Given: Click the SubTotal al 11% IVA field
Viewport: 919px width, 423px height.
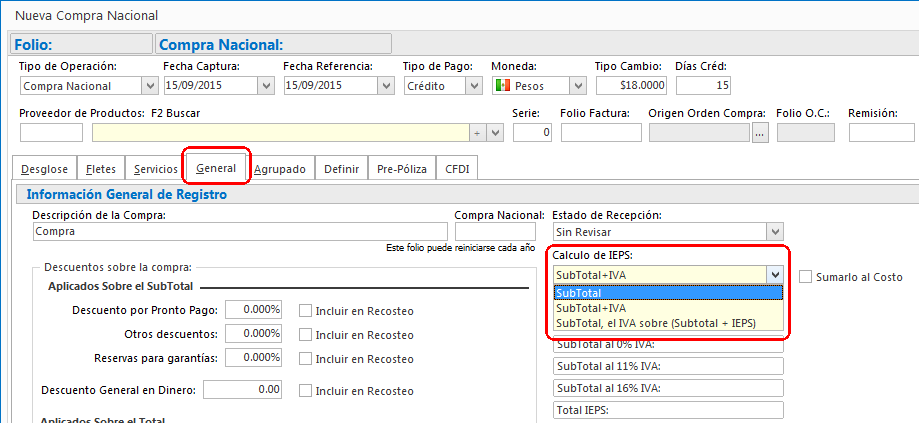Looking at the screenshot, I should point(668,366).
